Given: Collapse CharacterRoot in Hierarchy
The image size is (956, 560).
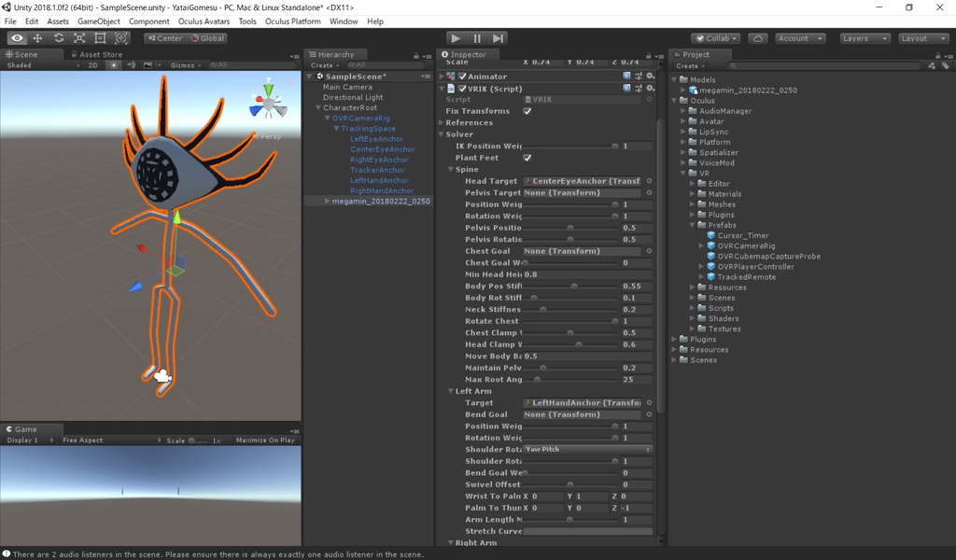Looking at the screenshot, I should 318,108.
